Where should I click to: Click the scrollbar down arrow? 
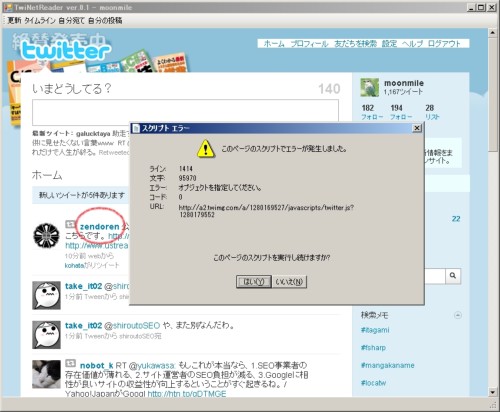[x=493, y=392]
